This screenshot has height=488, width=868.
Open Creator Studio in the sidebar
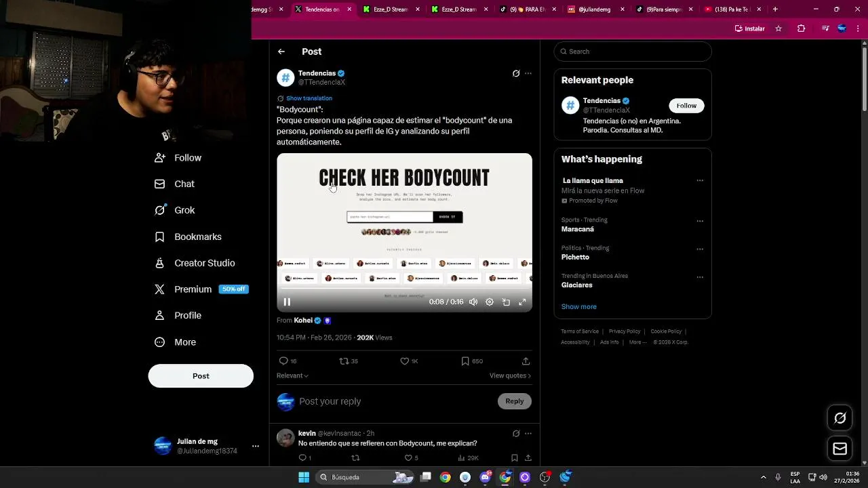point(195,263)
